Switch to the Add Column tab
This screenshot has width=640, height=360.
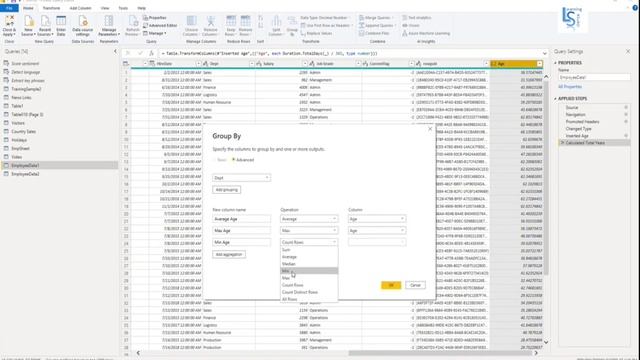click(80, 8)
